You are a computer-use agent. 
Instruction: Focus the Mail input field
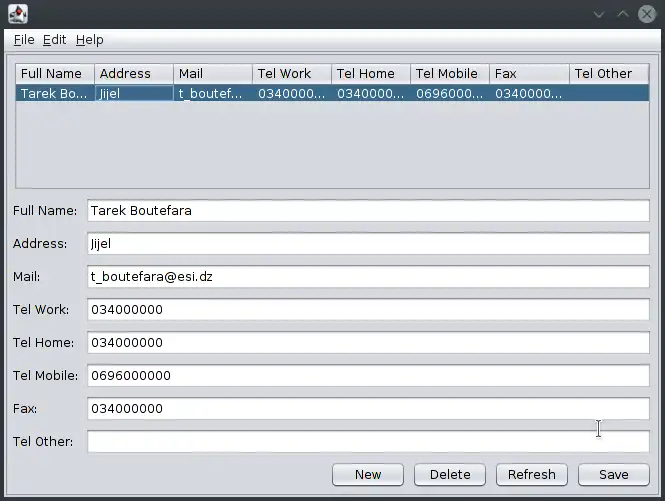pyautogui.click(x=368, y=277)
